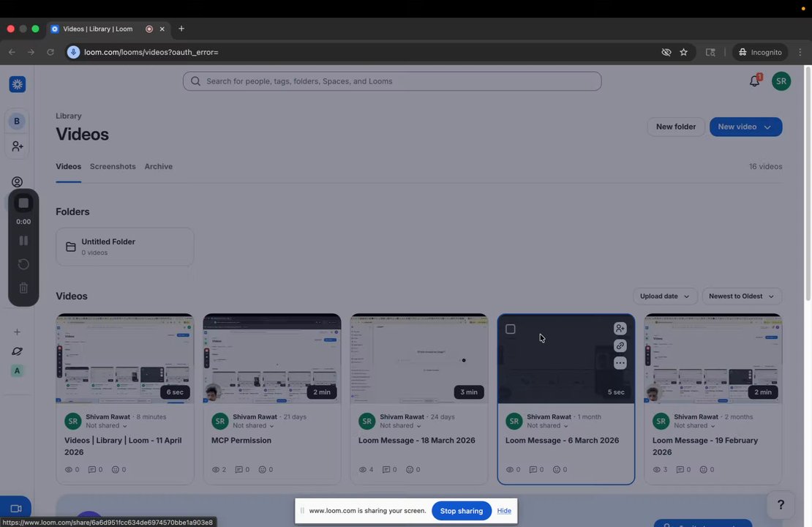Switch to the Videos tab
The height and width of the screenshot is (527, 812).
tap(68, 166)
